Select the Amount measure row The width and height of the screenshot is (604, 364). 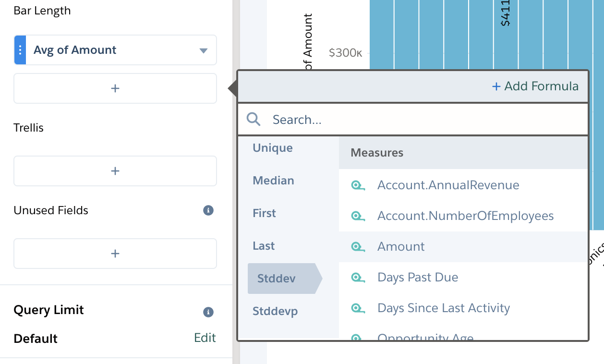[401, 246]
